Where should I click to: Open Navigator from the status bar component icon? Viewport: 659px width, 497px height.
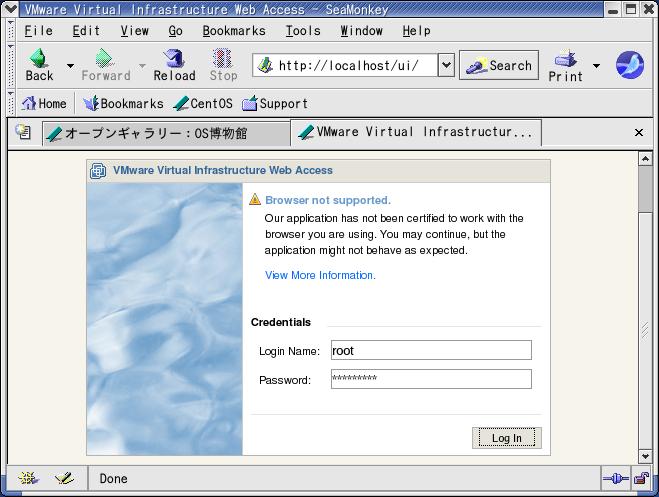coord(28,478)
